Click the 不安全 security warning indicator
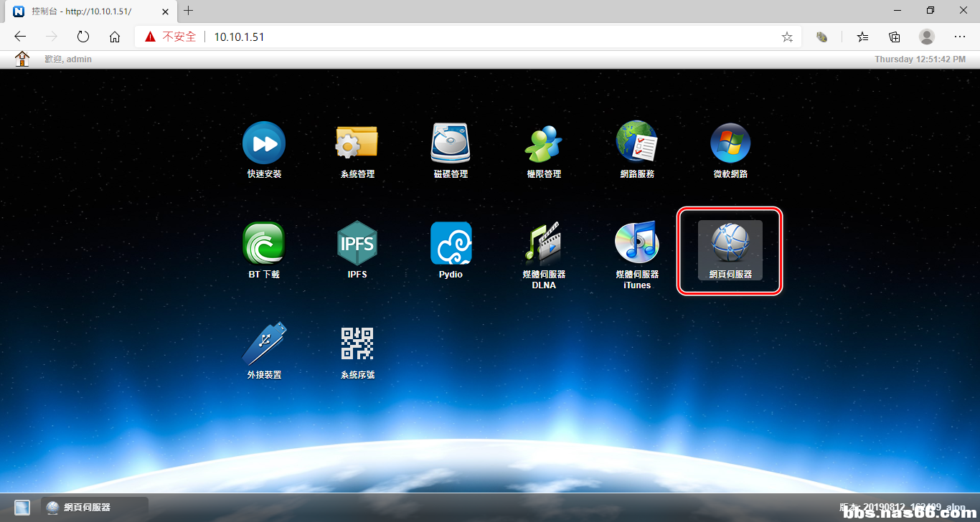 170,37
